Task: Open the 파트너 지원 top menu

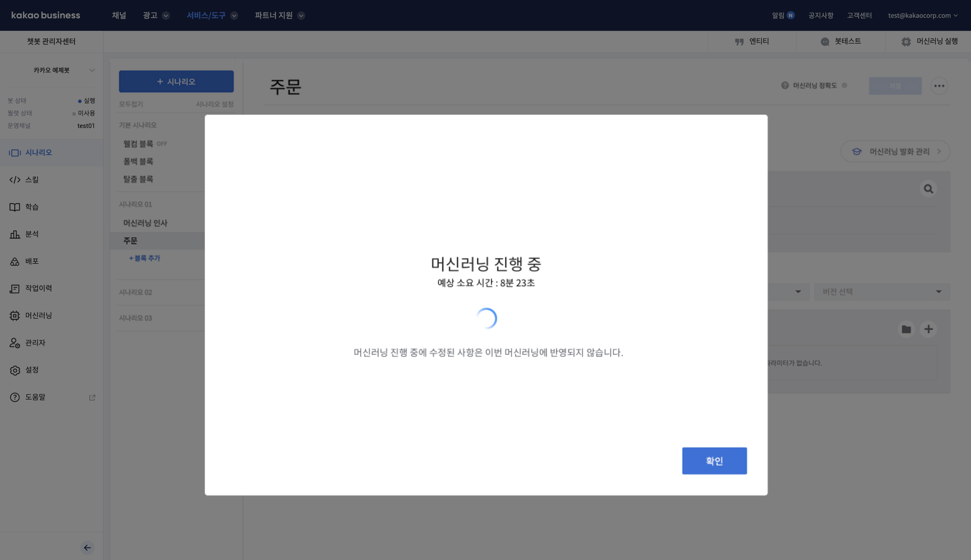Action: [279, 15]
